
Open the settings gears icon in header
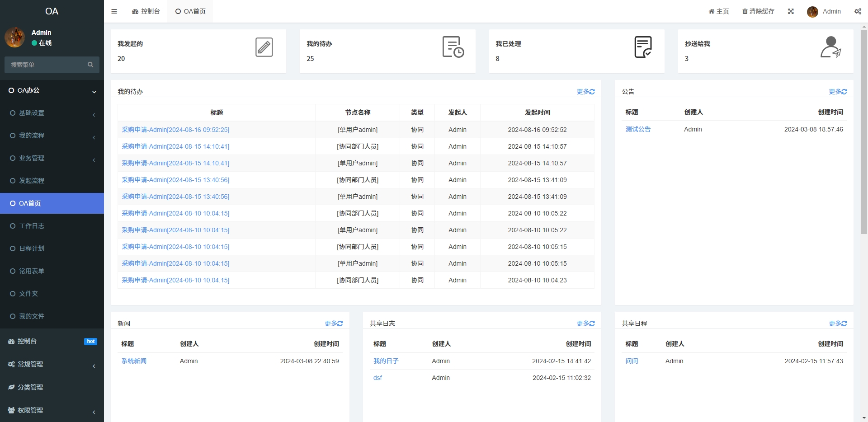[858, 11]
